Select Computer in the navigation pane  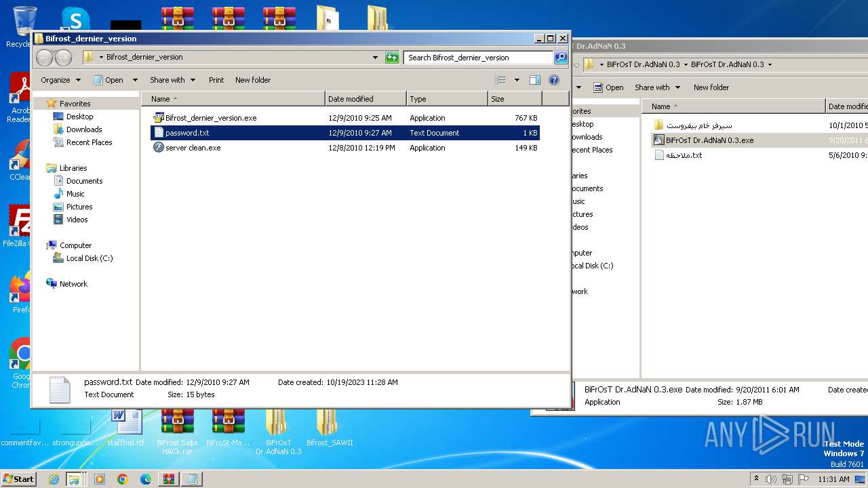click(x=75, y=245)
